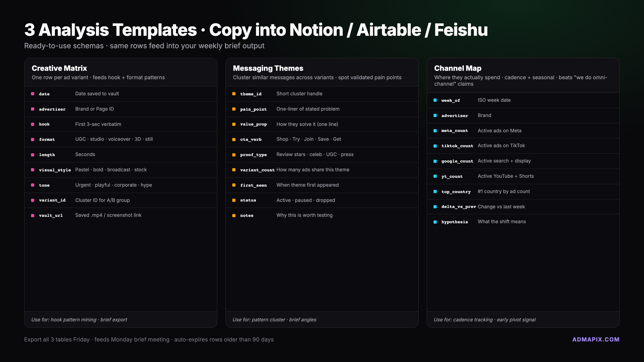
Task: Click cyan bullet beside week_of
Action: 435,100
